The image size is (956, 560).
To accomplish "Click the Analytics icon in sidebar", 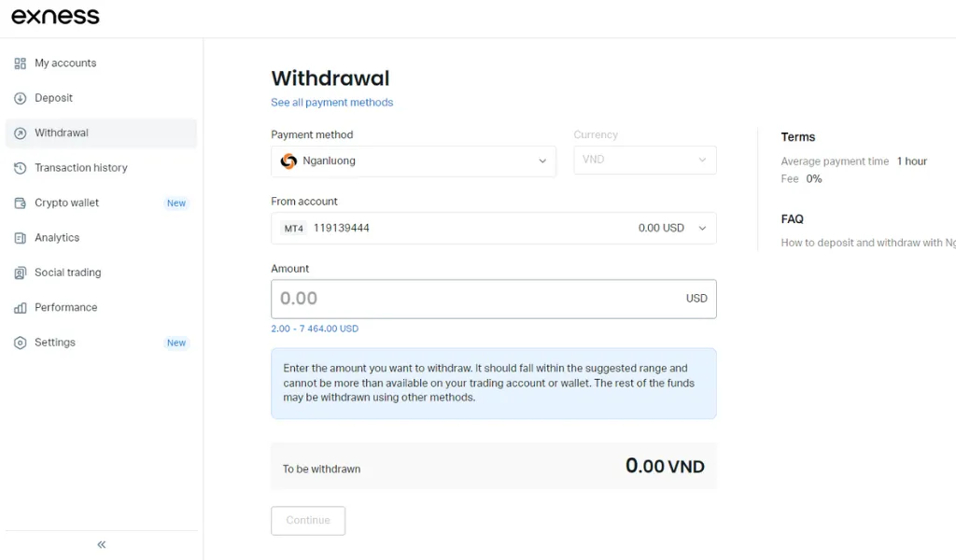I will (x=21, y=238).
